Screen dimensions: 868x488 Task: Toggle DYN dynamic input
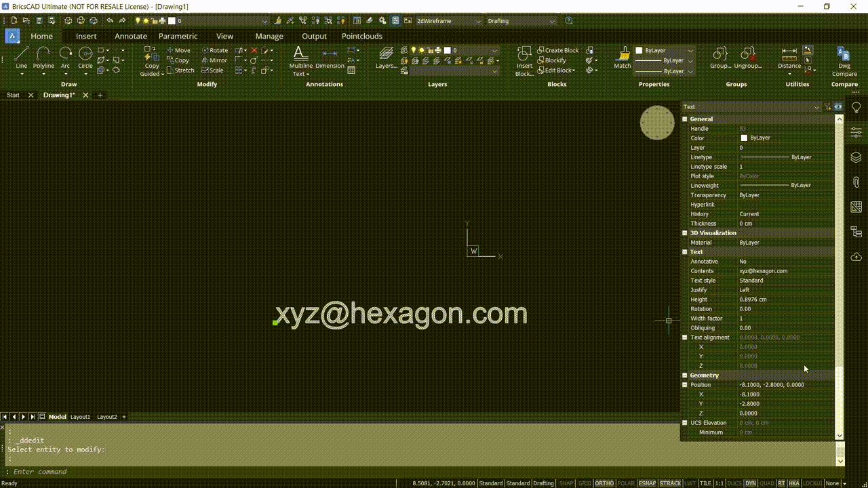[x=751, y=483]
